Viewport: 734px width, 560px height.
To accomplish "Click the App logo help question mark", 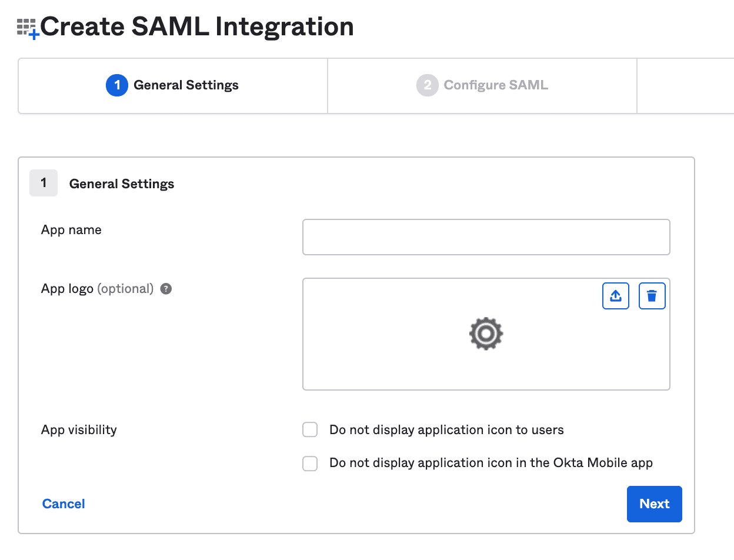I will (165, 288).
